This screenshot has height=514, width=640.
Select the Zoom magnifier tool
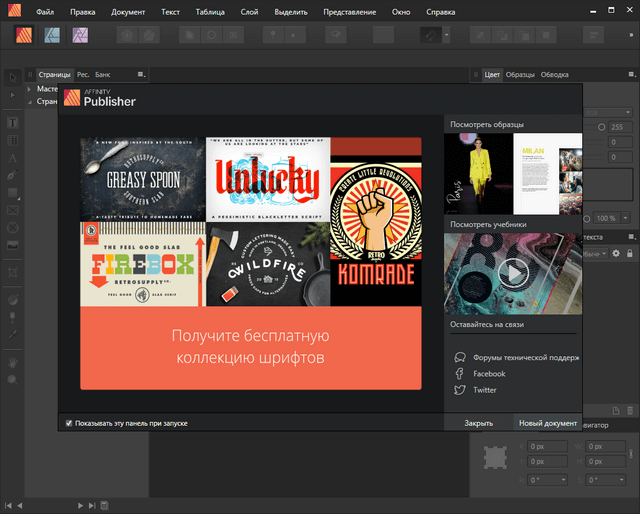point(13,379)
